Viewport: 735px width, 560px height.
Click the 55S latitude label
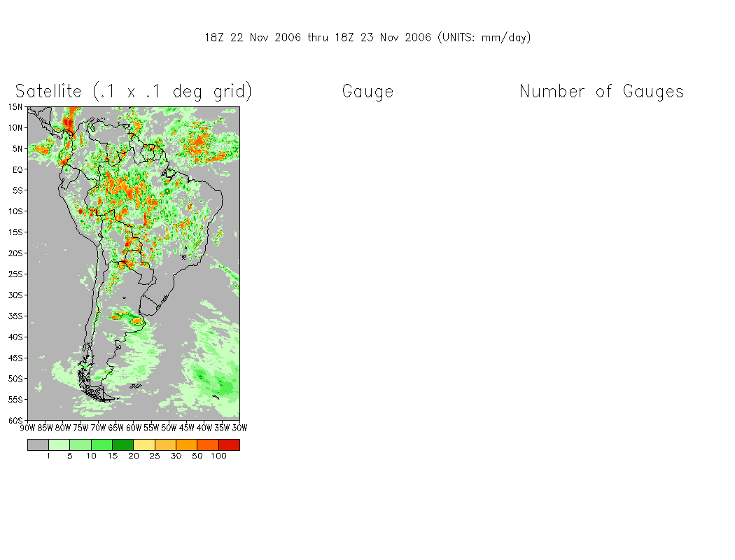pyautogui.click(x=15, y=400)
